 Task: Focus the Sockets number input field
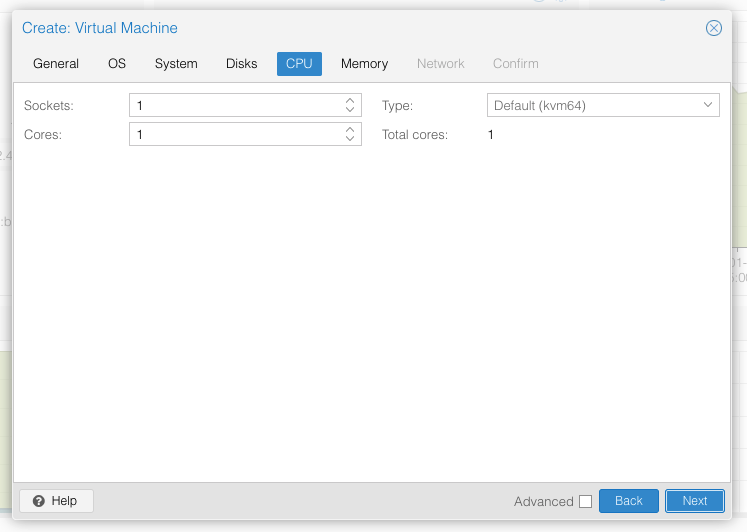tap(235, 105)
